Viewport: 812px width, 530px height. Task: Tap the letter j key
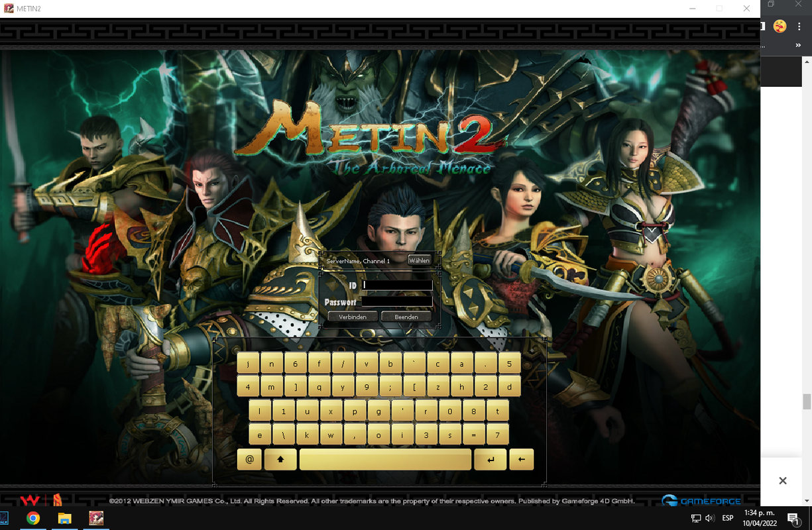pos(248,364)
